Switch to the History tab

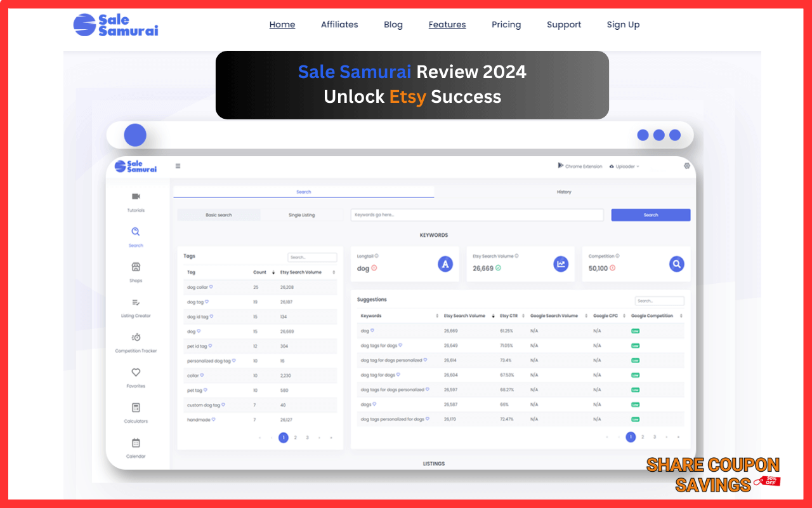[564, 192]
